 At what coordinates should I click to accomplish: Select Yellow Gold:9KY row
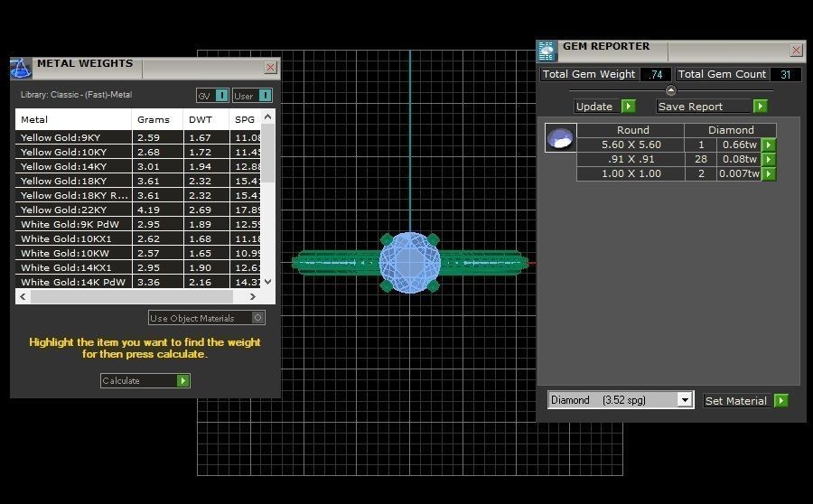138,137
